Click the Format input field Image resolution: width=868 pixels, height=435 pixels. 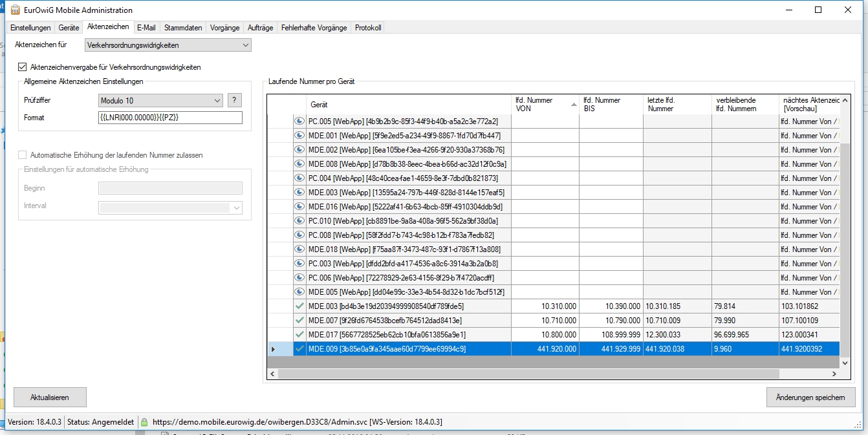(170, 118)
